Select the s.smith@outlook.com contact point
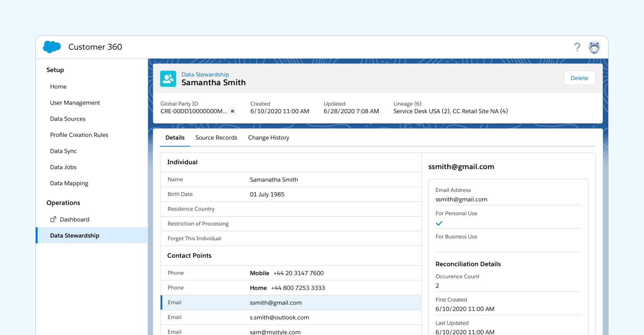Screen dimensions: 644x335 (x=279, y=317)
